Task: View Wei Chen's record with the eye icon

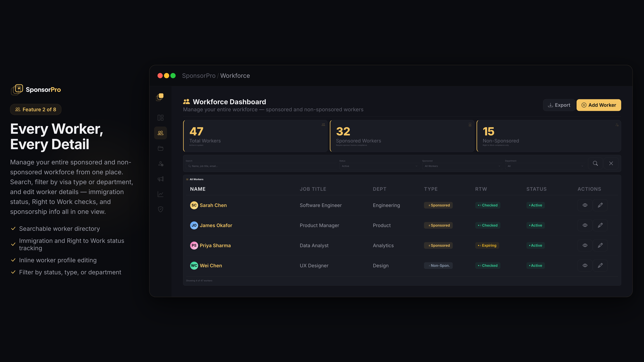Action: pos(585,265)
